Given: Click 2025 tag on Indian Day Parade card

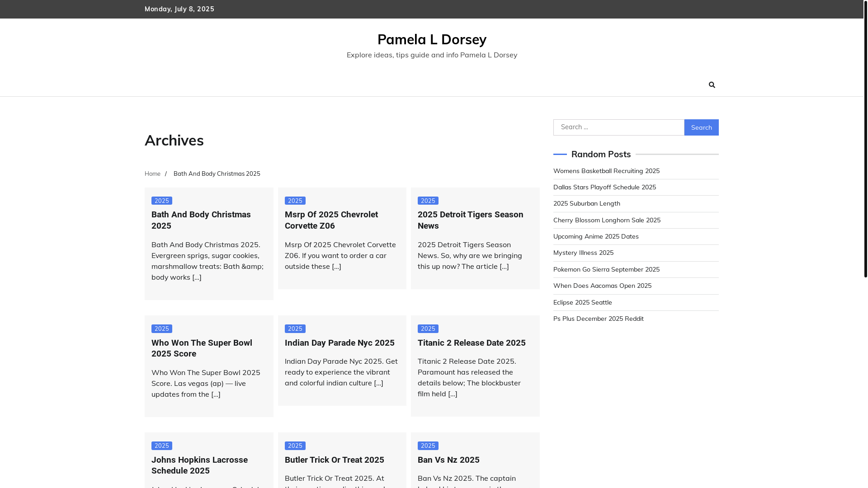Looking at the screenshot, I should click(x=295, y=329).
